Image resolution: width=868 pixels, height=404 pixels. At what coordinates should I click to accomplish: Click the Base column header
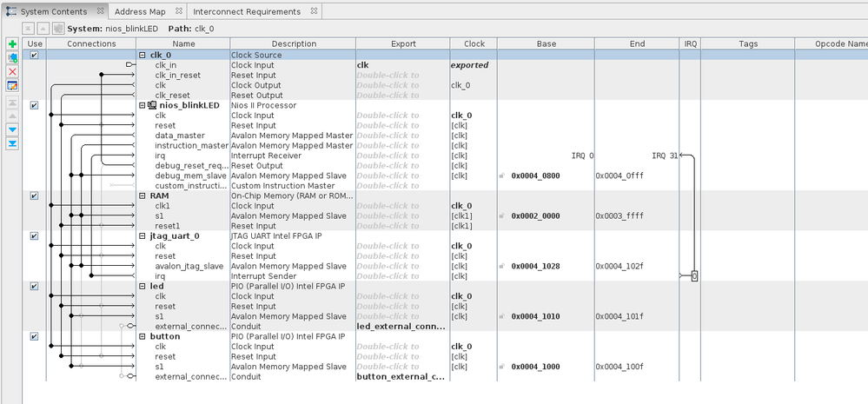tap(546, 43)
